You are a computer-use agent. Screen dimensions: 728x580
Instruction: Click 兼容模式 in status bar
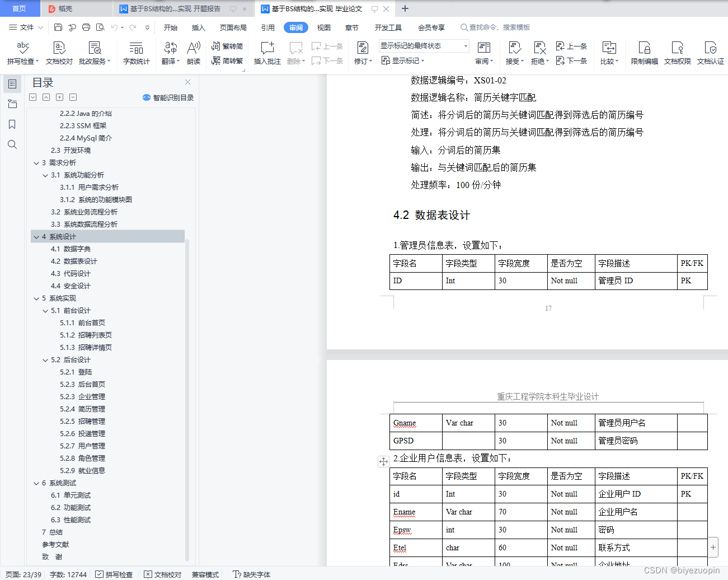205,574
